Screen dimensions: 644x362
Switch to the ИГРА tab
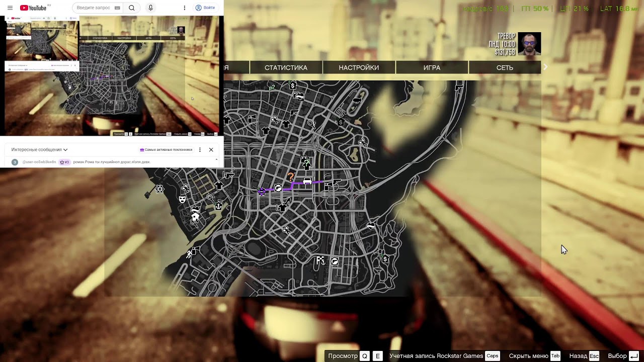[432, 67]
